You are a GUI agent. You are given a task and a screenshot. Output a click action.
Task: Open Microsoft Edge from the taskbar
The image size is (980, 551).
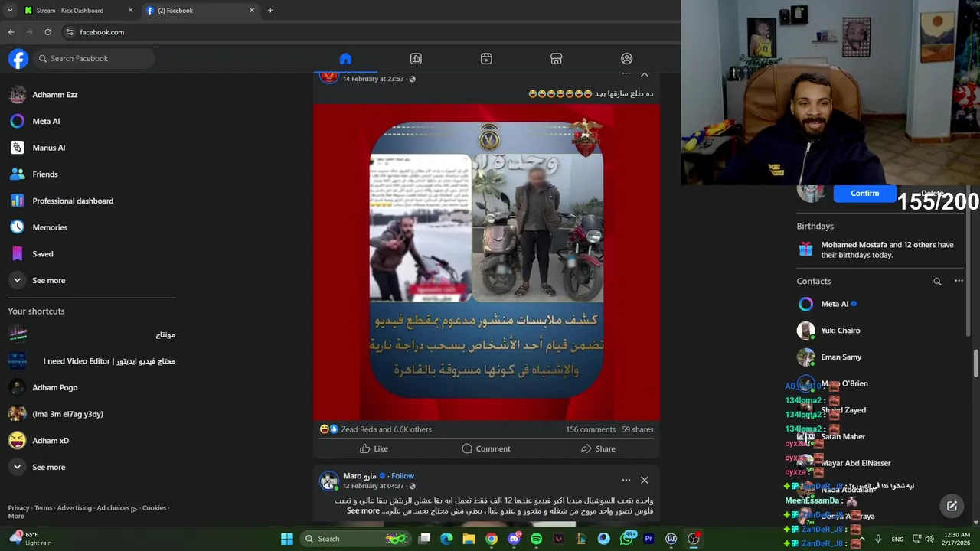446,539
